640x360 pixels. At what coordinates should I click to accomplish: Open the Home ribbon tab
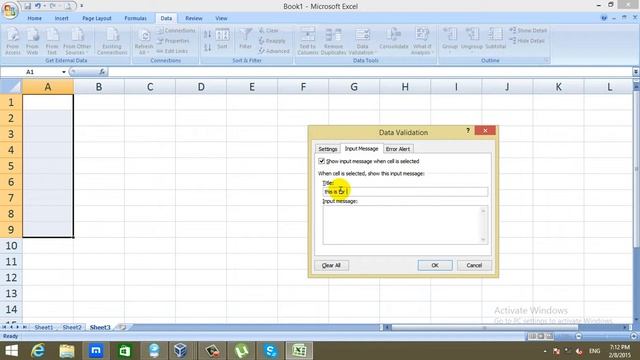click(x=35, y=18)
